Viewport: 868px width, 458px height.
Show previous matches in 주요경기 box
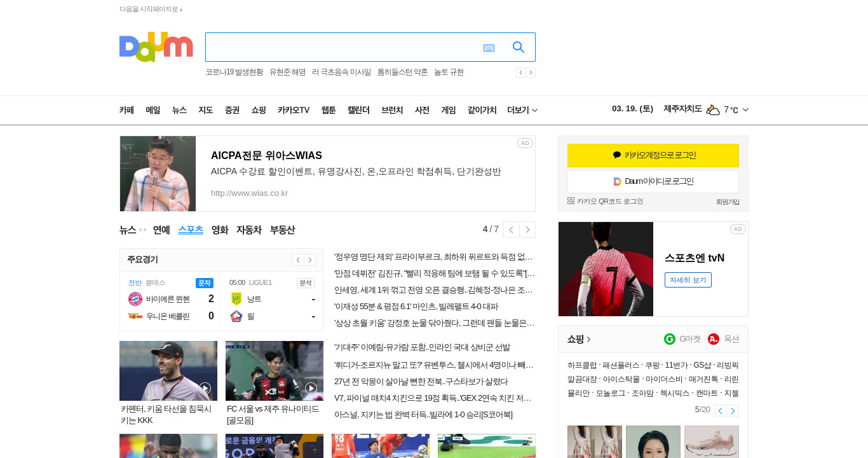pos(298,260)
